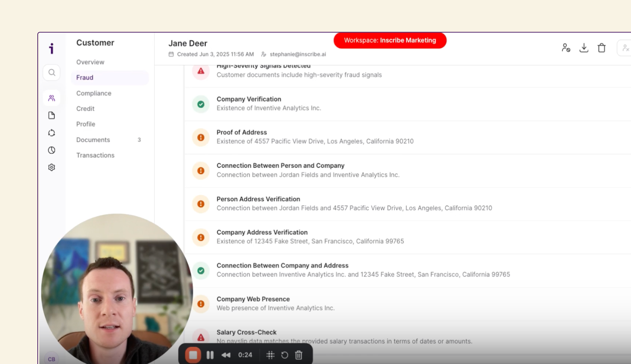Open the settings gear icon in sidebar
Screen dimensions: 631x364
[x=51, y=167]
